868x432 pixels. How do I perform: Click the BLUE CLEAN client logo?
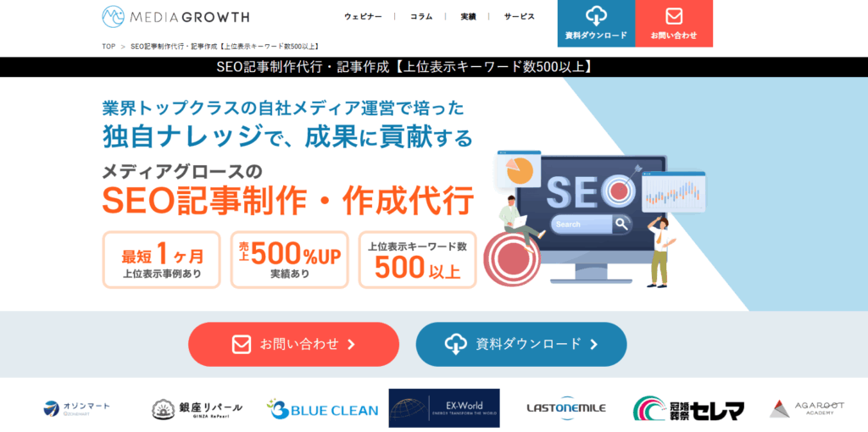322,409
